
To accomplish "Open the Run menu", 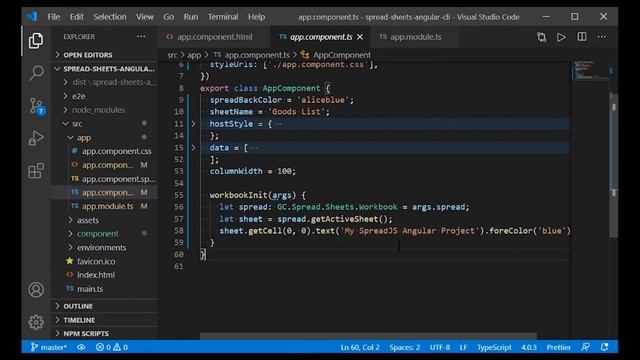I will tap(191, 17).
